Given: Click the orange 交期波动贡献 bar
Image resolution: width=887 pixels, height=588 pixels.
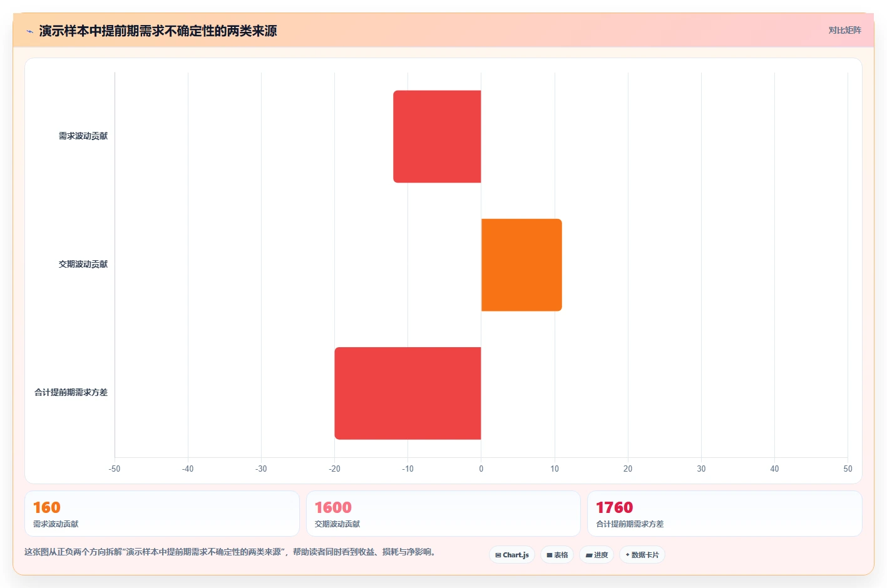Looking at the screenshot, I should [521, 265].
